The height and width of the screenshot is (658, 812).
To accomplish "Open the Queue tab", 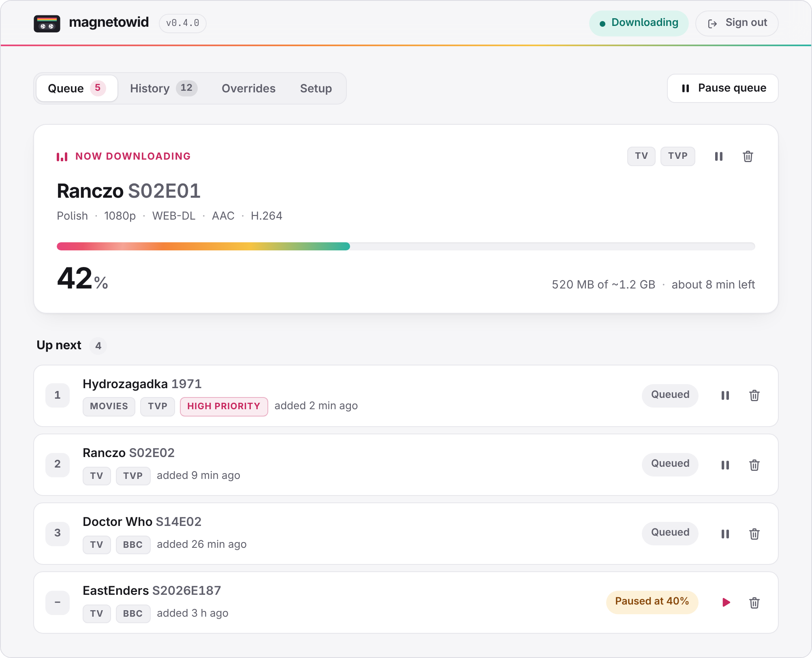I will 77,88.
